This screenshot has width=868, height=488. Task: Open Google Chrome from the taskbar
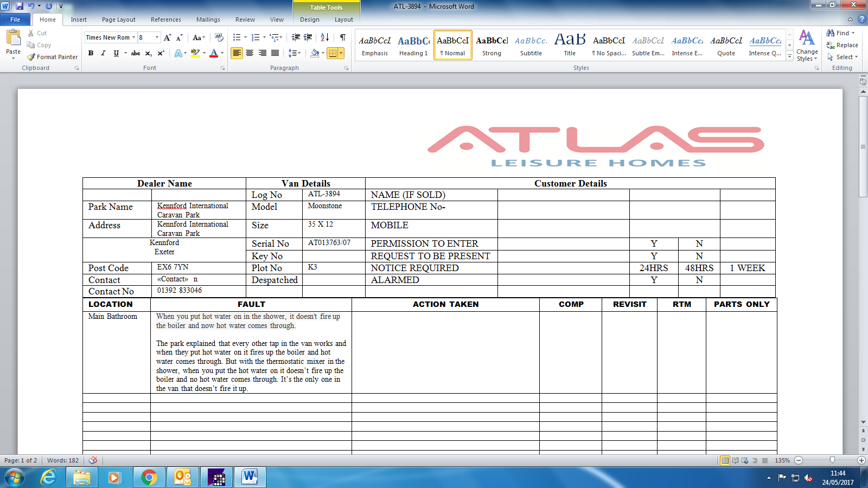149,478
